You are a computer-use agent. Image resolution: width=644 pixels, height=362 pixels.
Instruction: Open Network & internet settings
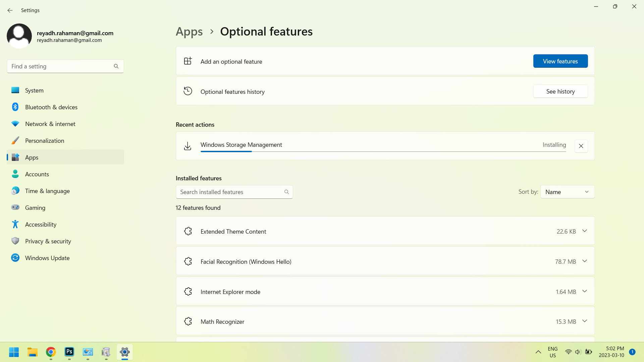point(50,123)
